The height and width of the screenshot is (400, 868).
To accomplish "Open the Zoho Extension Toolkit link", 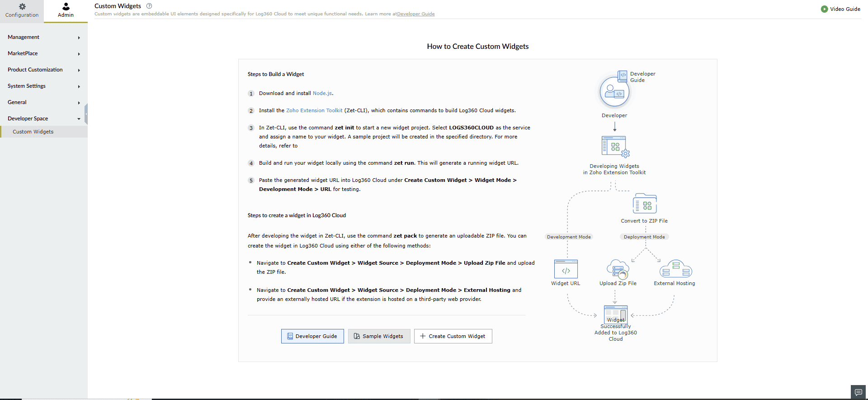I will click(x=314, y=110).
